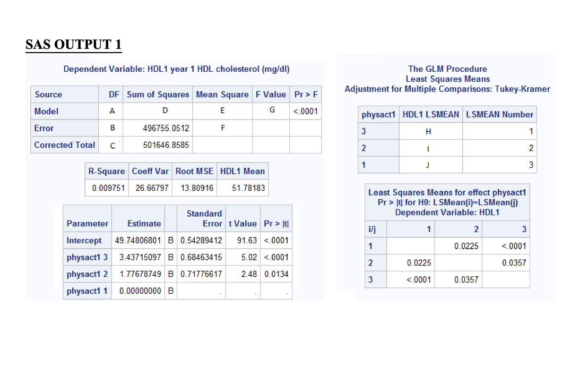Click the Standard Error column header

tap(204, 218)
